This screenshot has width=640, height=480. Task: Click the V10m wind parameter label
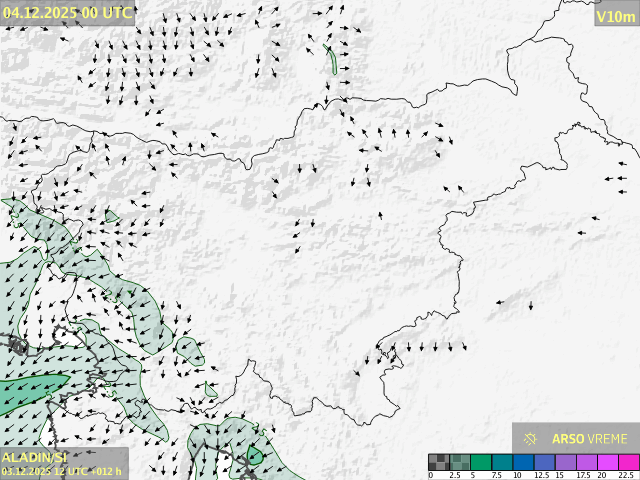(x=614, y=16)
